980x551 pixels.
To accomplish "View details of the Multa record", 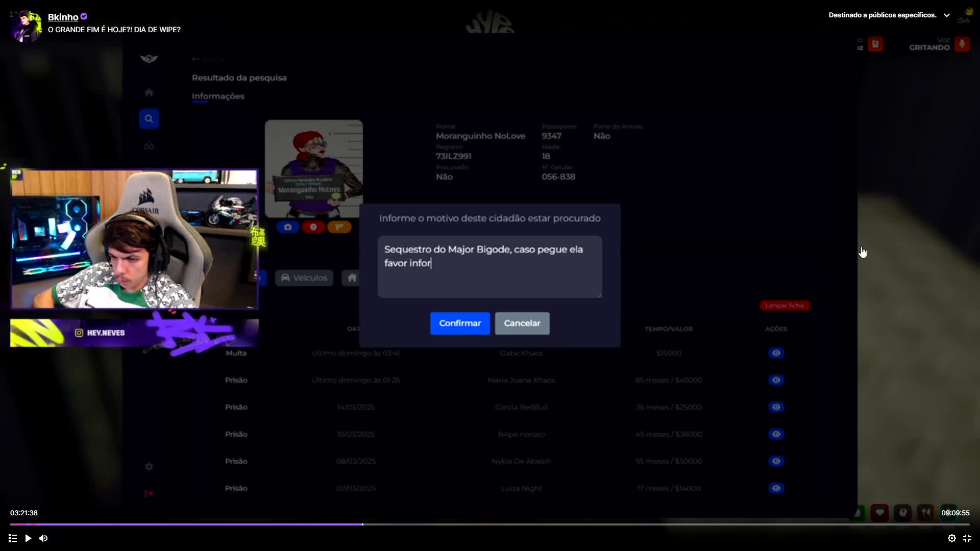I will [776, 353].
